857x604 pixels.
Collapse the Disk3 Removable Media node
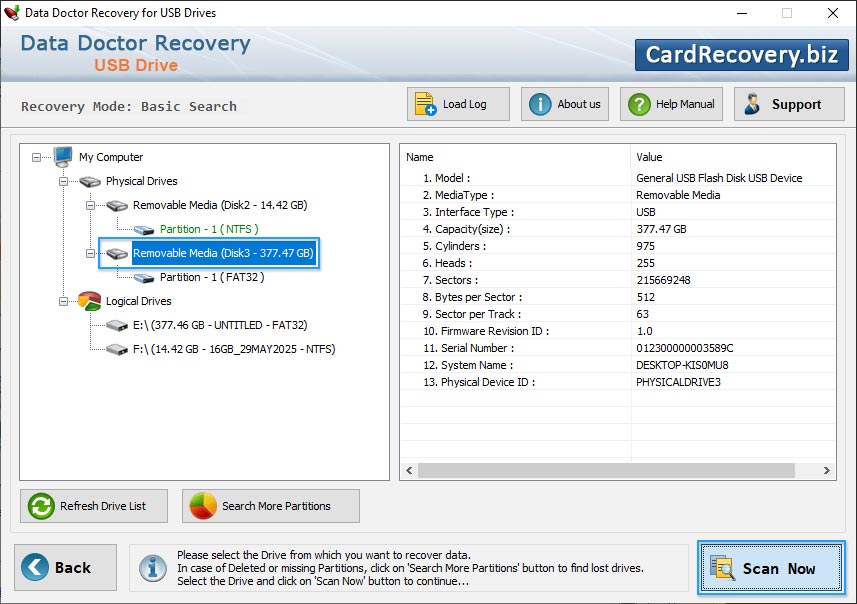tap(90, 254)
